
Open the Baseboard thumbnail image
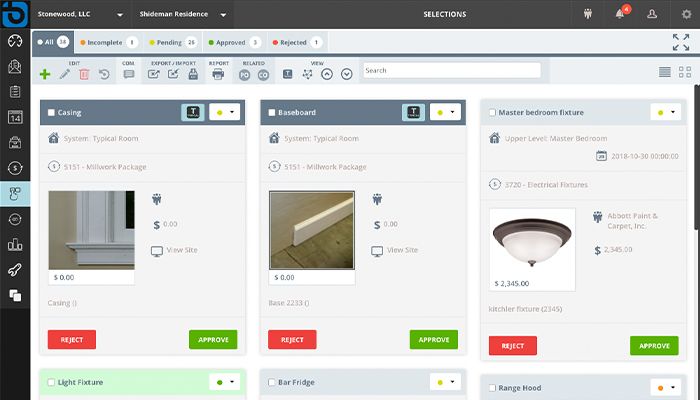[x=312, y=230]
